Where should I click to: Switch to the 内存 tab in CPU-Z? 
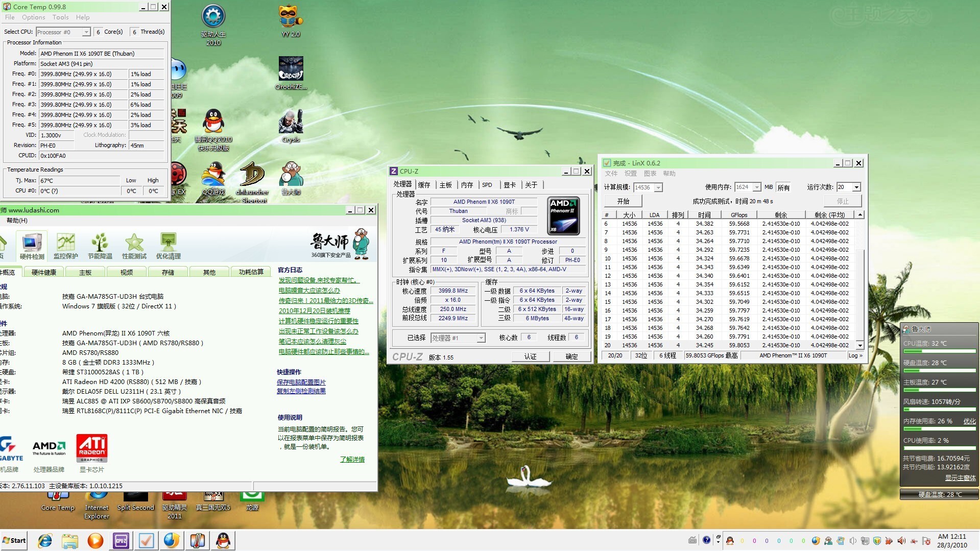(467, 185)
